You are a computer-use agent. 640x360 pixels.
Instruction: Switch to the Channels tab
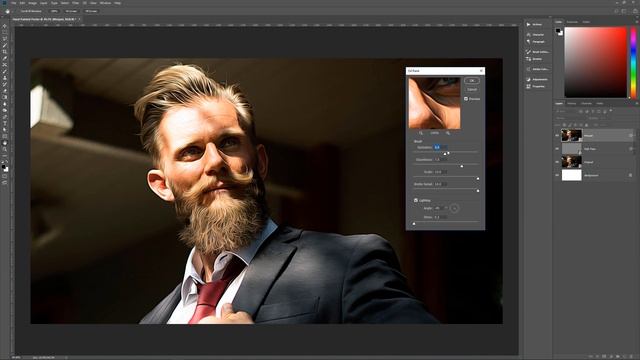(x=586, y=103)
